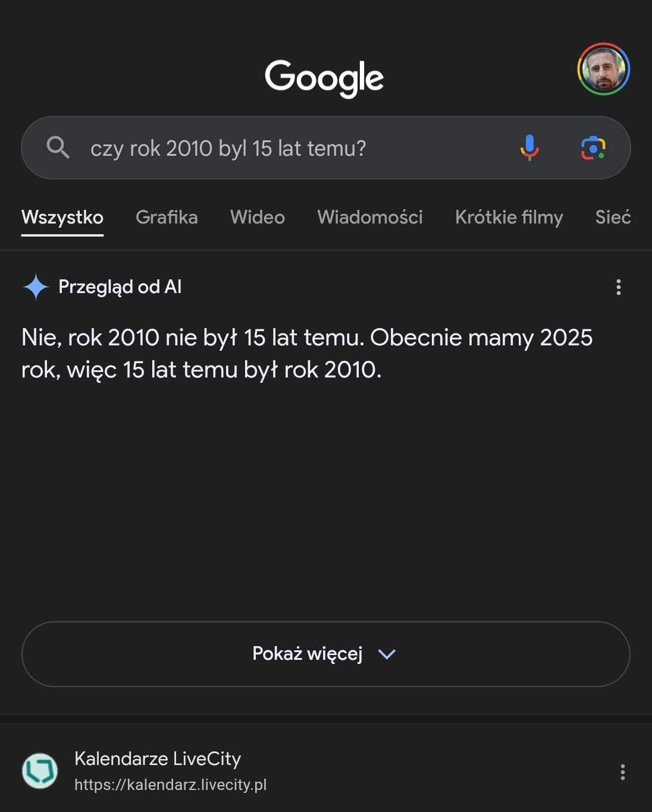Start voice search with the microphone icon

[529, 147]
